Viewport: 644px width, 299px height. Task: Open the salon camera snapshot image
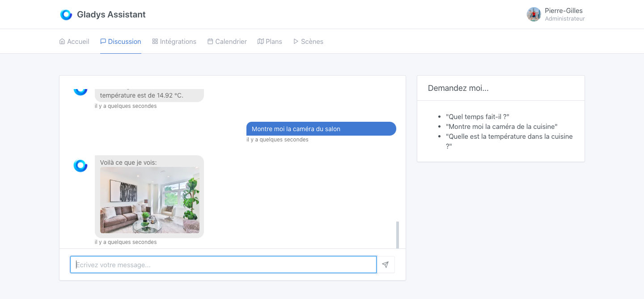pos(149,200)
